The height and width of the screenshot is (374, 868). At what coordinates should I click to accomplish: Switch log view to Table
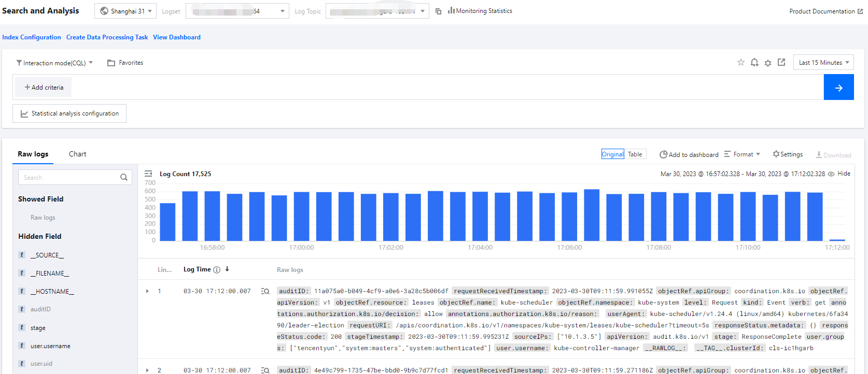[x=635, y=154]
